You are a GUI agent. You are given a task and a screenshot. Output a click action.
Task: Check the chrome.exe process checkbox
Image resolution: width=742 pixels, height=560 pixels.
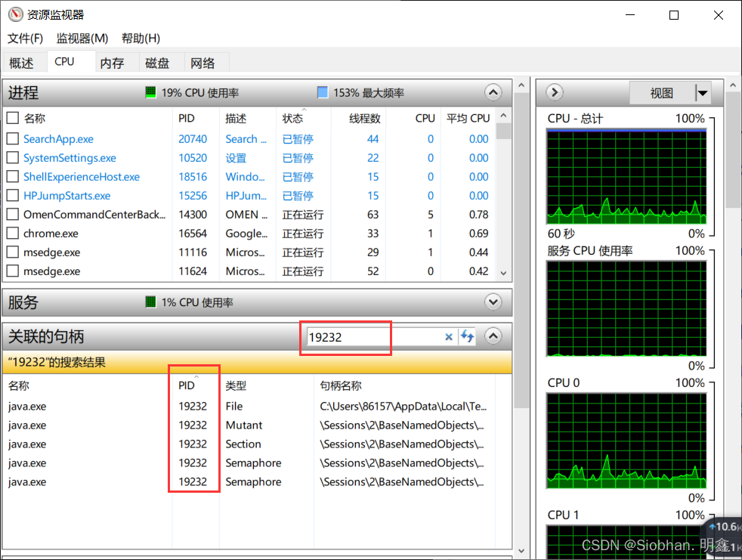pos(13,234)
